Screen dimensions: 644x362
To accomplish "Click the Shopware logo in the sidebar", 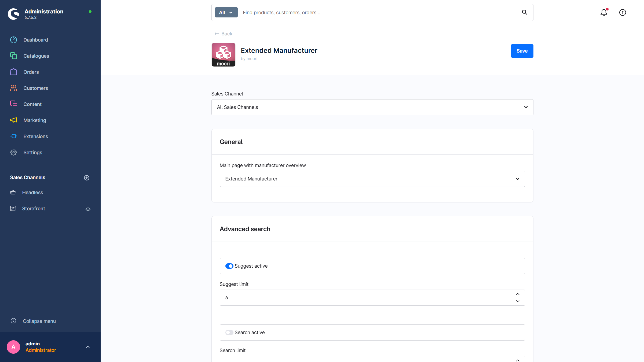I will pyautogui.click(x=13, y=14).
